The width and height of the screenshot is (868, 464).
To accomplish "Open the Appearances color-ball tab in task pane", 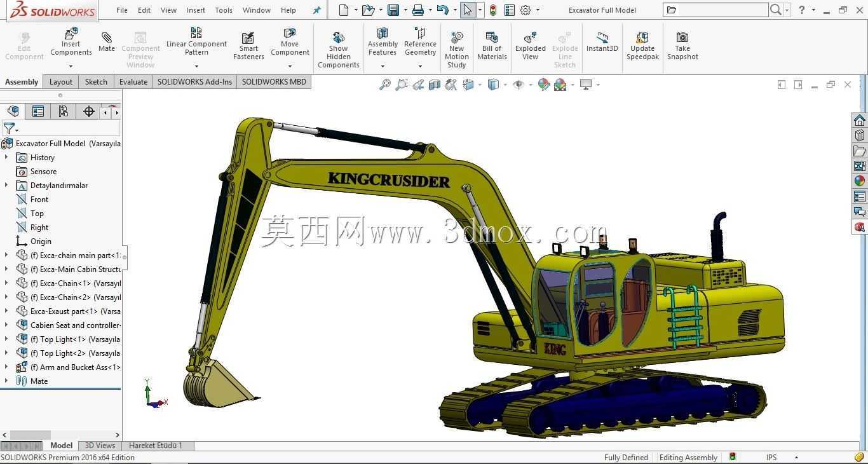I will pos(860,181).
